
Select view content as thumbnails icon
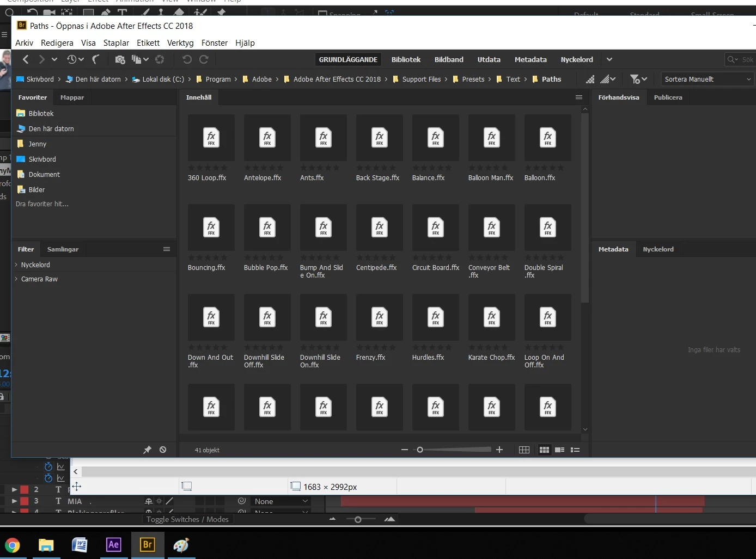(x=544, y=450)
